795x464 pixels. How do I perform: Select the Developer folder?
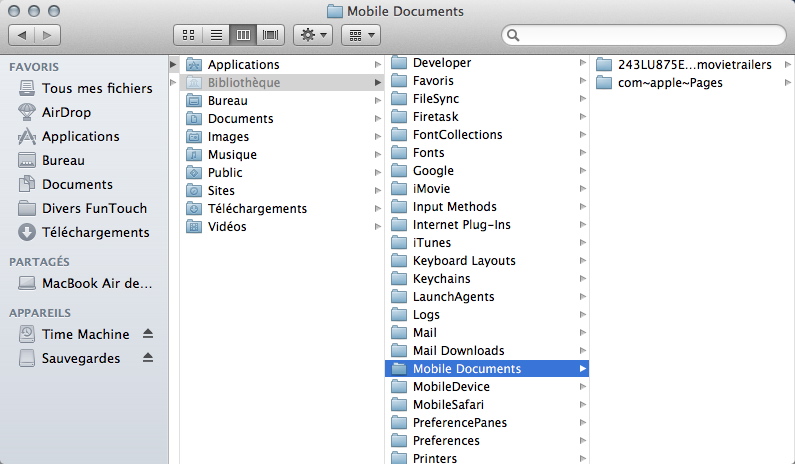[x=487, y=62]
